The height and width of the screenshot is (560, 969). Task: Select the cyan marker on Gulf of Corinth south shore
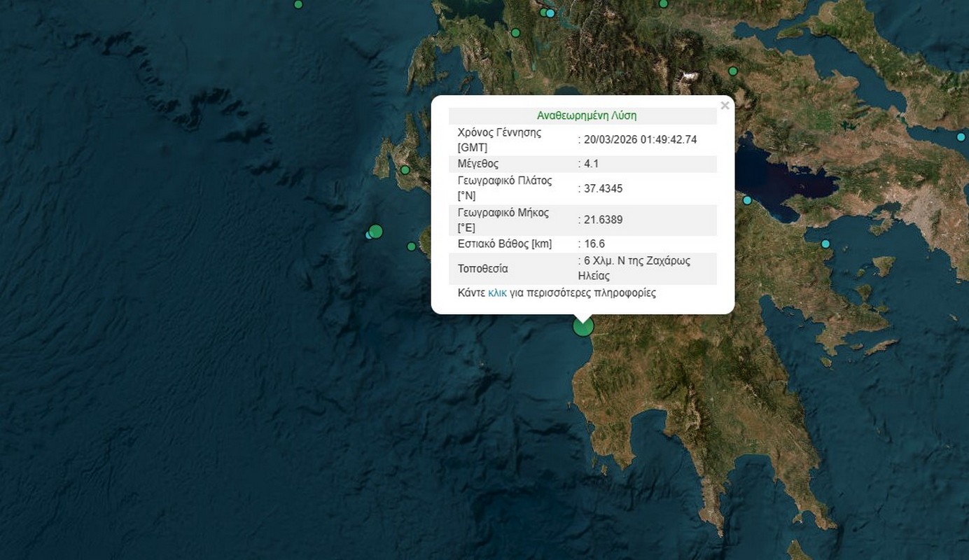747,200
